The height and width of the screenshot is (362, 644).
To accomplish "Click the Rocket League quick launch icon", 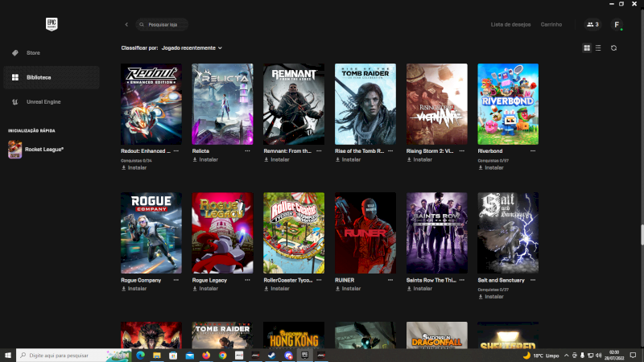I will (x=15, y=149).
